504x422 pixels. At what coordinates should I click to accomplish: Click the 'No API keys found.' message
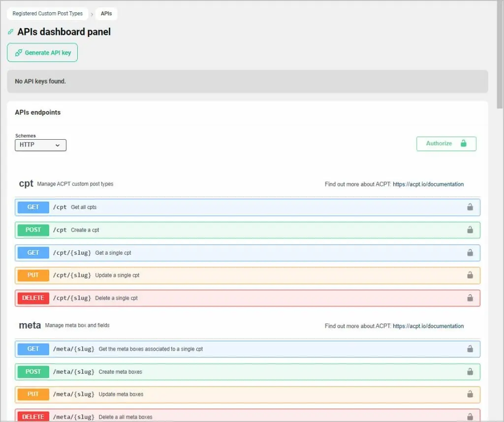tap(40, 81)
